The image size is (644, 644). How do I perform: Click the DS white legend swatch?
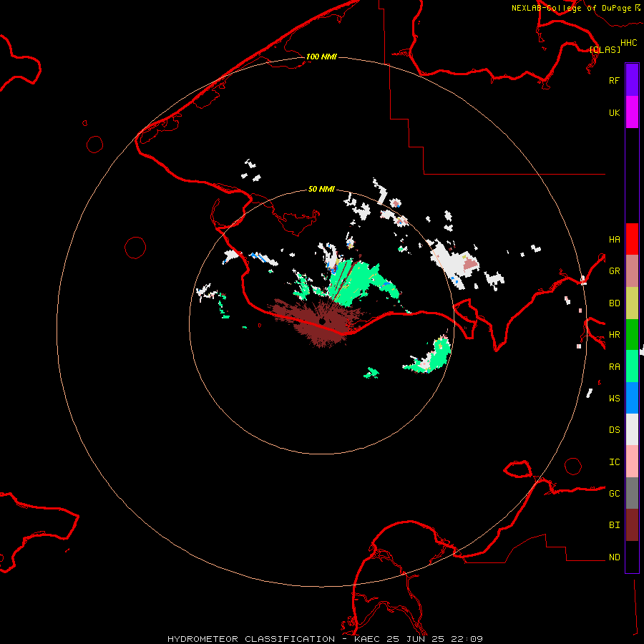point(632,429)
